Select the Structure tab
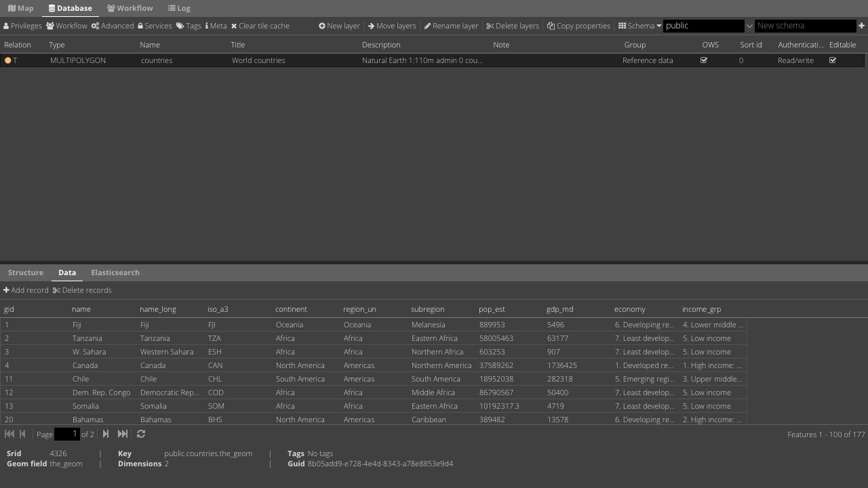Viewport: 868px width, 488px height. [x=26, y=272]
